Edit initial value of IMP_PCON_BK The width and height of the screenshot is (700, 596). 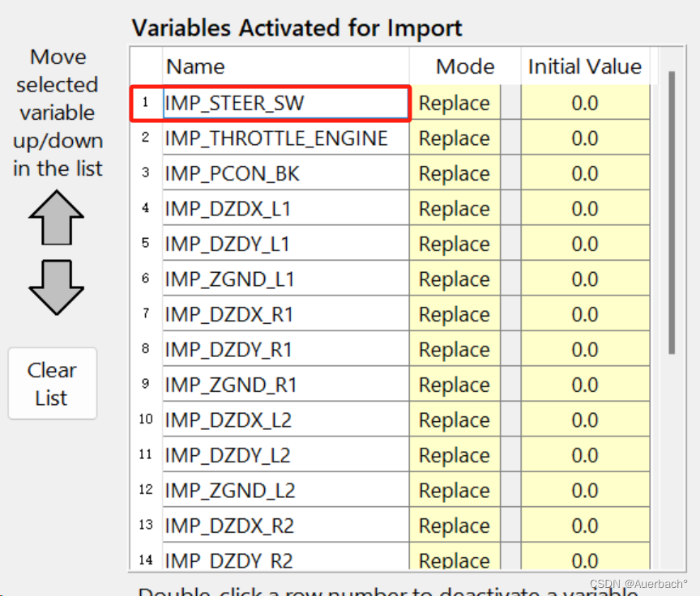click(585, 173)
